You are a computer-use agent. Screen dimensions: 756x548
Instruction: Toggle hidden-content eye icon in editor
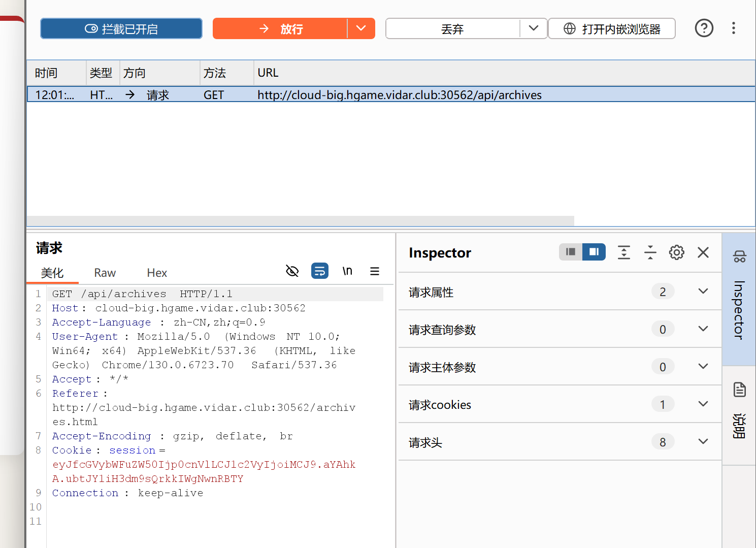[x=292, y=271]
